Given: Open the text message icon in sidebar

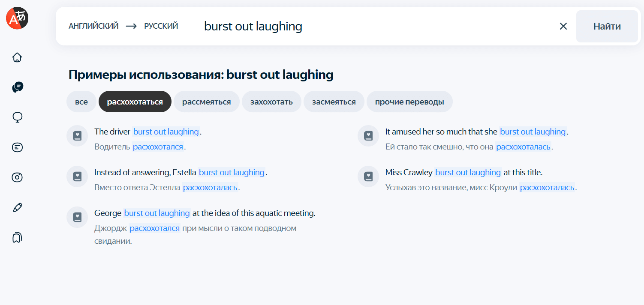Looking at the screenshot, I should pyautogui.click(x=17, y=147).
